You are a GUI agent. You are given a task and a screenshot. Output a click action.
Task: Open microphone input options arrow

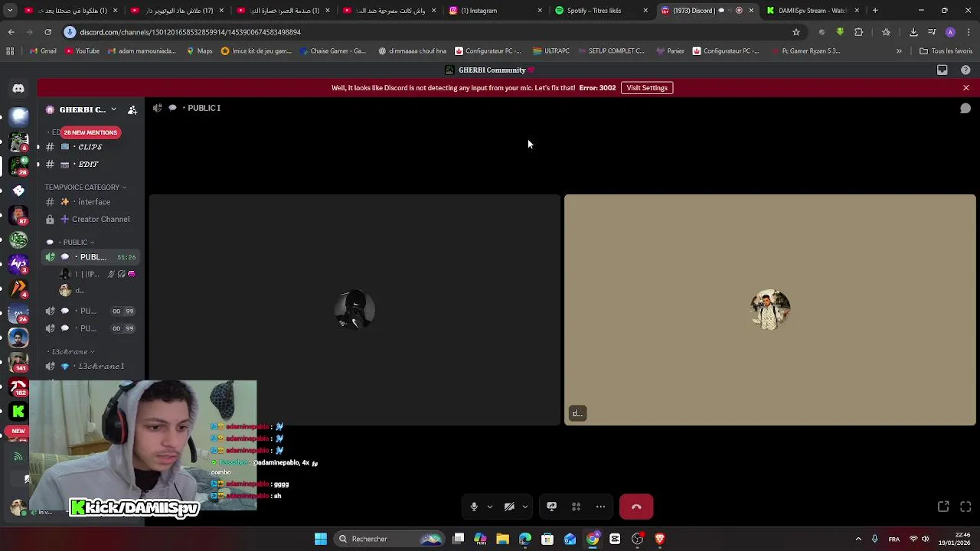(x=490, y=507)
